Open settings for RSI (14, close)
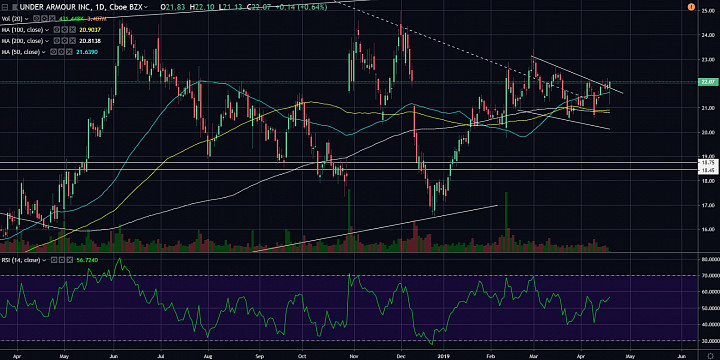 (61, 260)
